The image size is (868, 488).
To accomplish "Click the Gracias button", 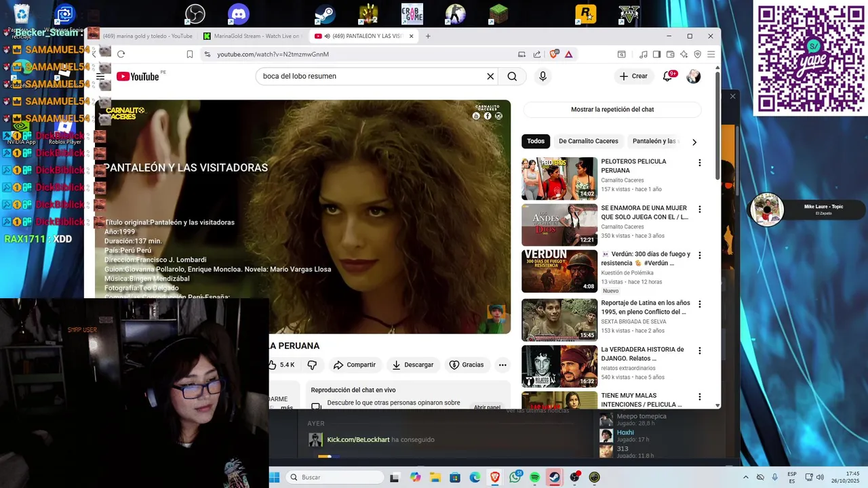I will (x=467, y=365).
